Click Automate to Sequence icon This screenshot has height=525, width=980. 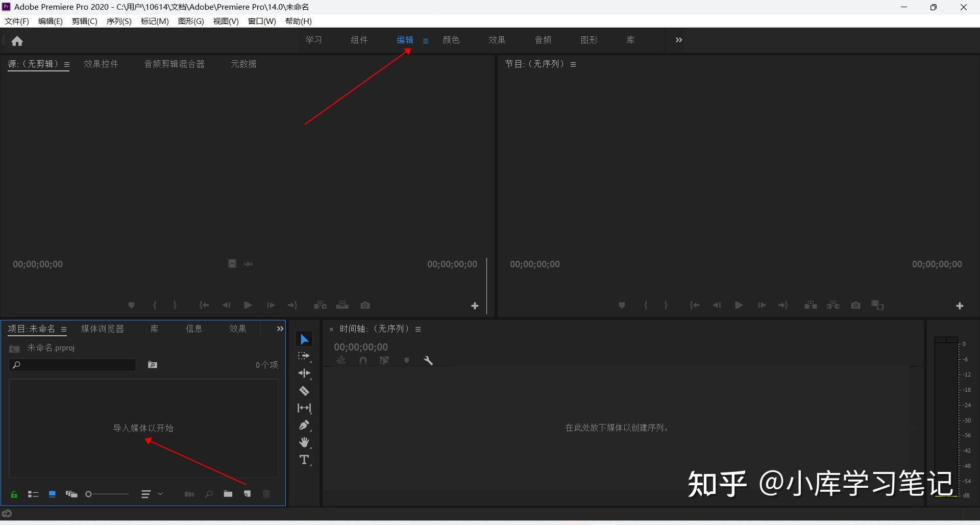pyautogui.click(x=189, y=494)
